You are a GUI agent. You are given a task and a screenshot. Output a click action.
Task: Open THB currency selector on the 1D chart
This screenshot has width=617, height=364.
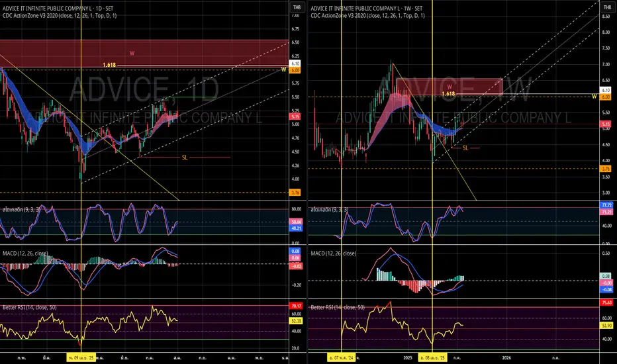coord(297,7)
